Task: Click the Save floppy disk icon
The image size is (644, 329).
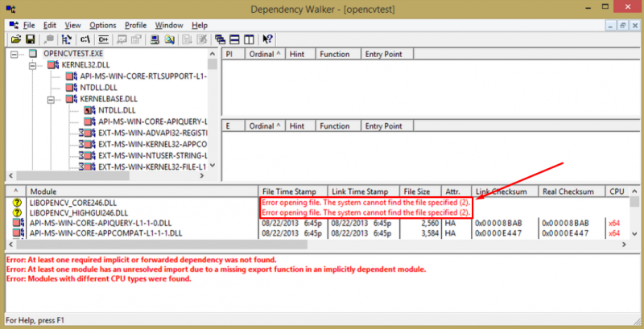Action: click(x=30, y=39)
